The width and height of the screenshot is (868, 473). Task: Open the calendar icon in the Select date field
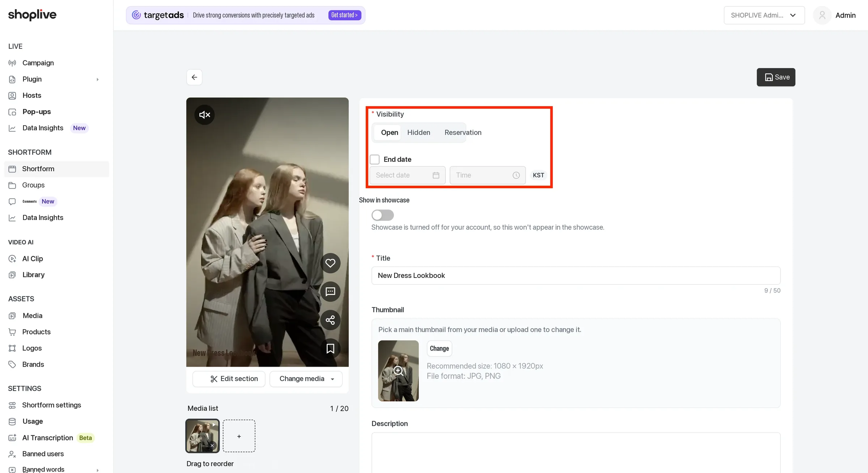pyautogui.click(x=436, y=175)
